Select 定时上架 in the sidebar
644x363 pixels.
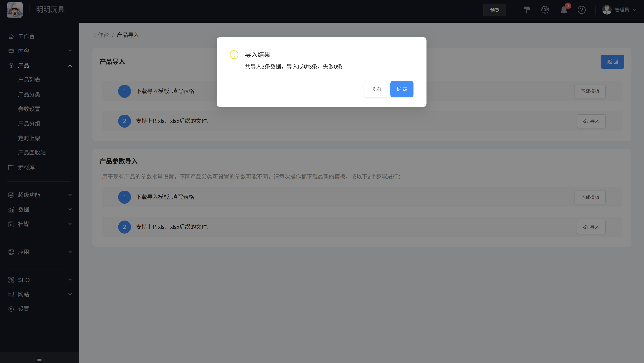coord(29,138)
